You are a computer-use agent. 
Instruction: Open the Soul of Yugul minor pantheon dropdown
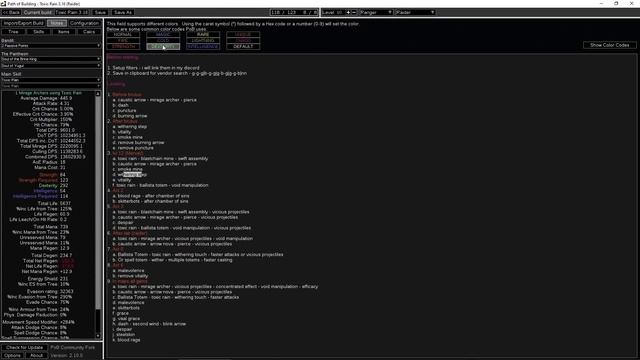51,65
